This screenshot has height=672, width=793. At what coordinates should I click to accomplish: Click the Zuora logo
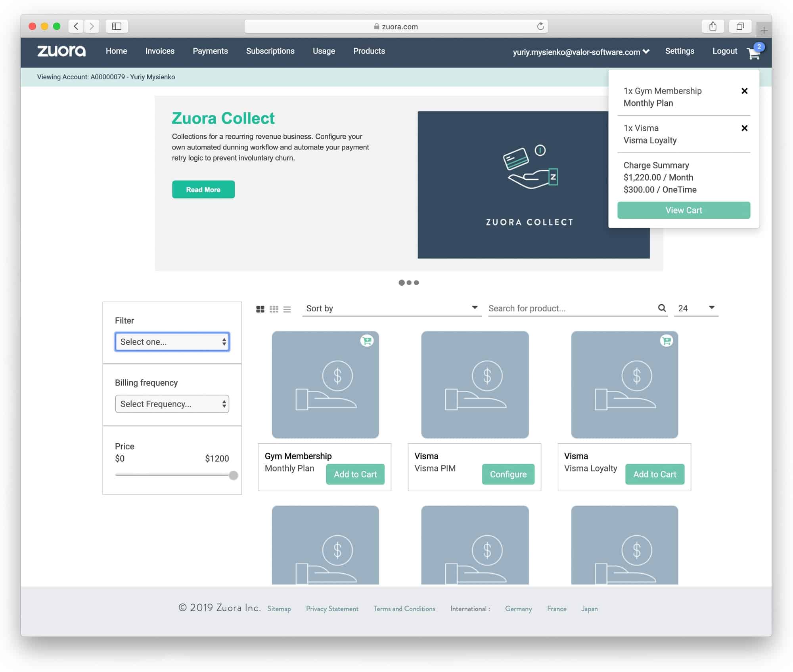pos(61,51)
